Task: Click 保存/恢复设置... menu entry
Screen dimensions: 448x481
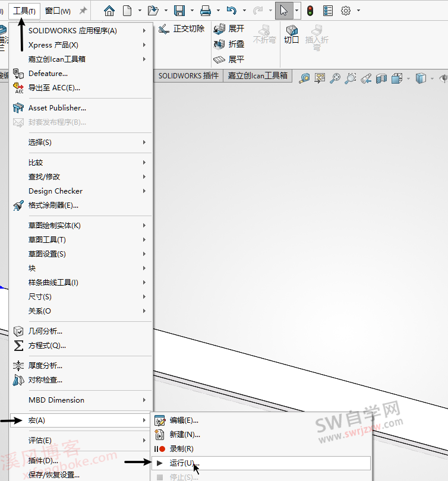Action: tap(81, 474)
